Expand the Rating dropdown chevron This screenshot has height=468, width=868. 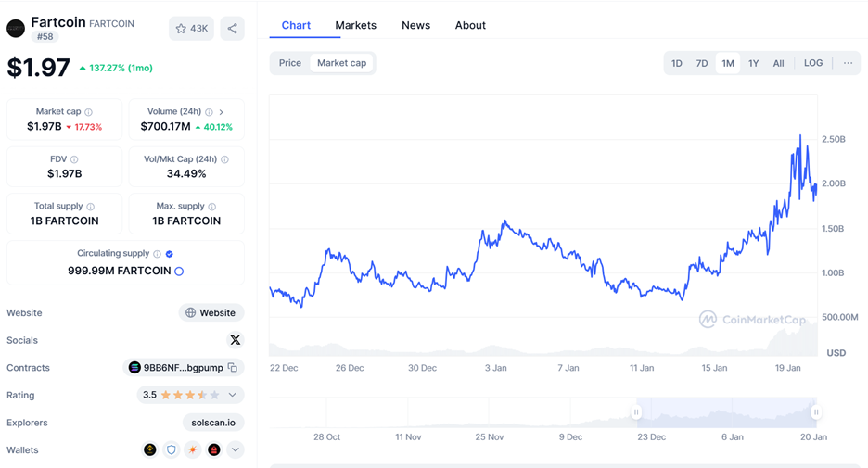coord(233,395)
